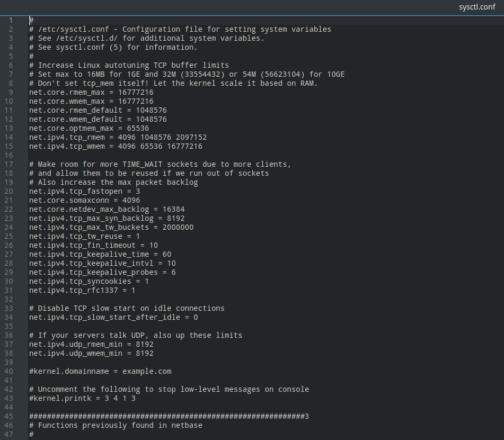
Task: Click the net.core.optmem_max = 65536 line
Action: [89, 128]
